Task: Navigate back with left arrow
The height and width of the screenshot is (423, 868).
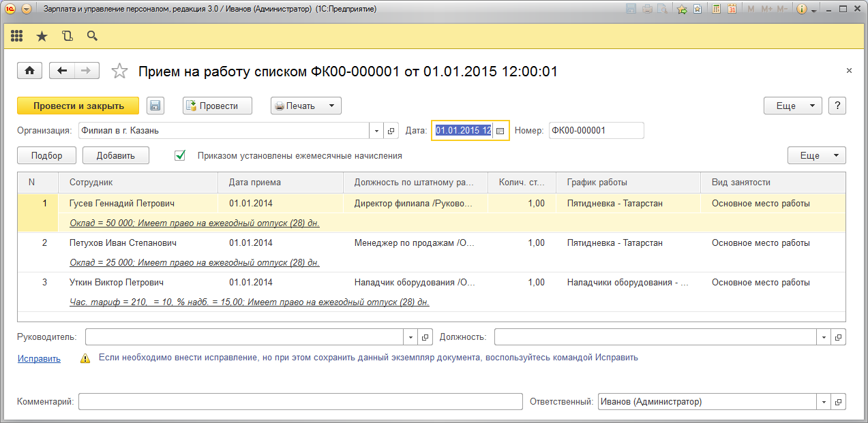Action: point(62,71)
